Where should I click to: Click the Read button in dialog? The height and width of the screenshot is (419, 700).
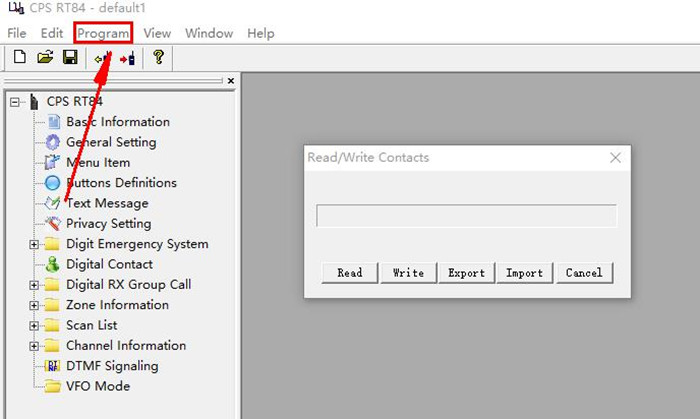(350, 273)
